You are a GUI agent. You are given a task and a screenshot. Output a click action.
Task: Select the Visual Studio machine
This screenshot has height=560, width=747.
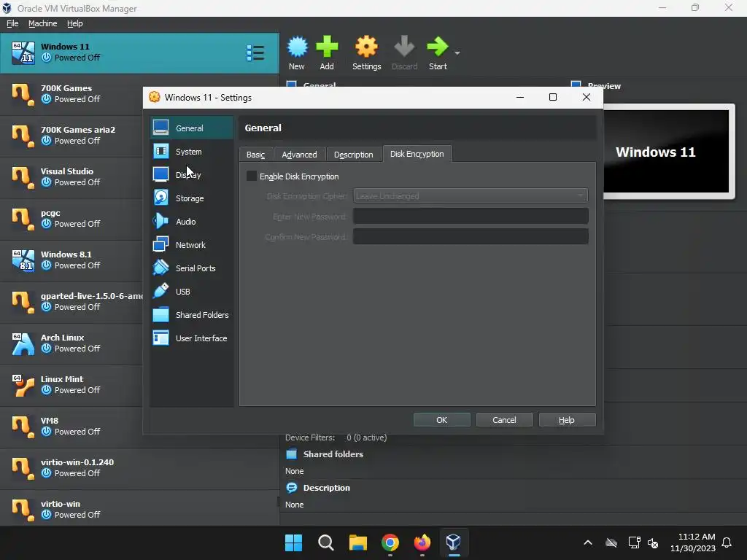[71, 177]
